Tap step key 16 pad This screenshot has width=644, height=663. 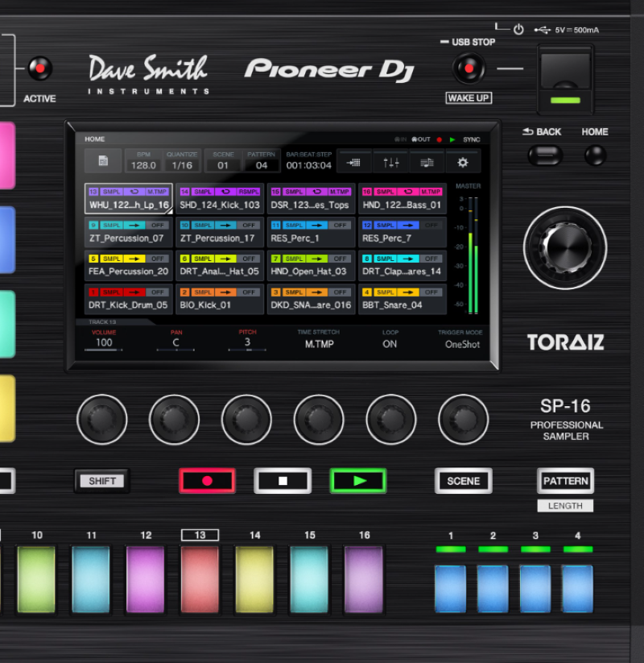click(363, 579)
